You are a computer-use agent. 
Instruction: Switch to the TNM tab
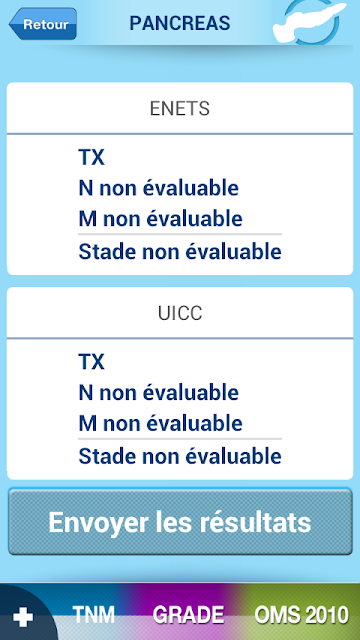coord(93,615)
